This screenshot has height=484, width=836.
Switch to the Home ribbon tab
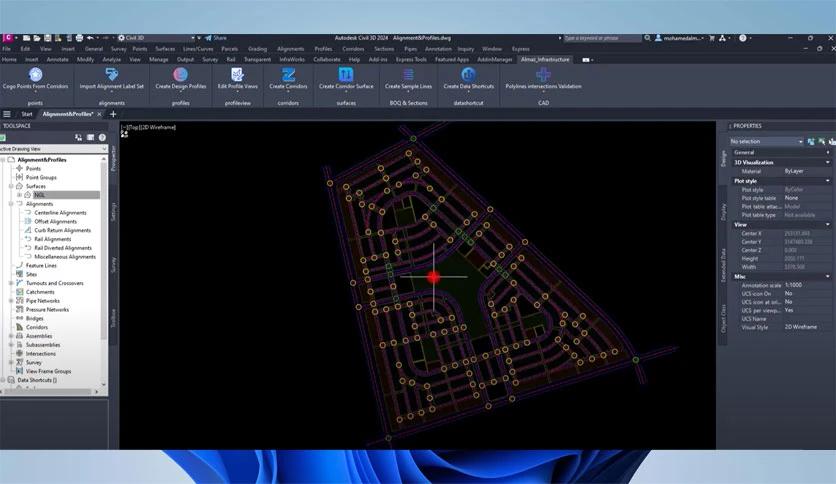9,60
